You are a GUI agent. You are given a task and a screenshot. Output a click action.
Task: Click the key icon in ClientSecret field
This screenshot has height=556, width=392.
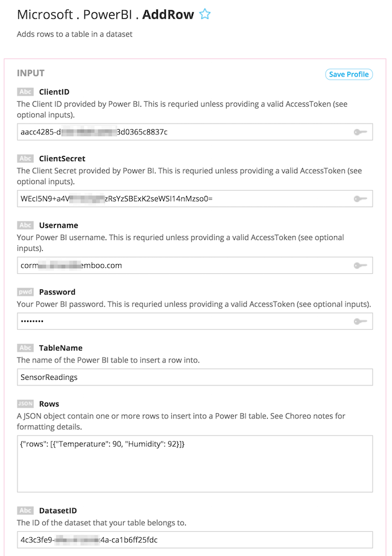point(360,198)
